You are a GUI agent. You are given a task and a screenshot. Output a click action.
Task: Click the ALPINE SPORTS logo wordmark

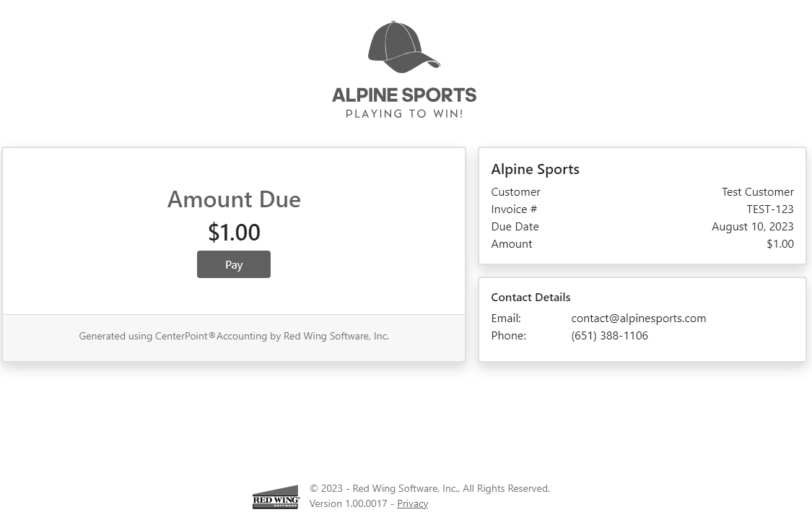[404, 95]
